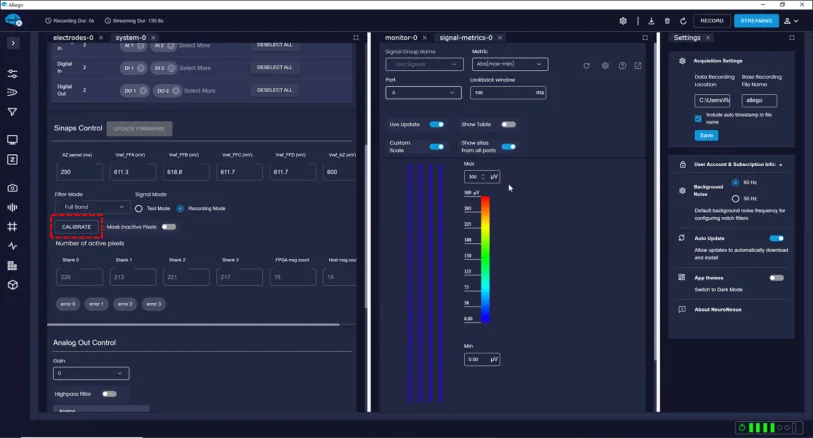813x438 pixels.
Task: Click the pop-out icon in signal-metrics panel
Action: [x=638, y=66]
